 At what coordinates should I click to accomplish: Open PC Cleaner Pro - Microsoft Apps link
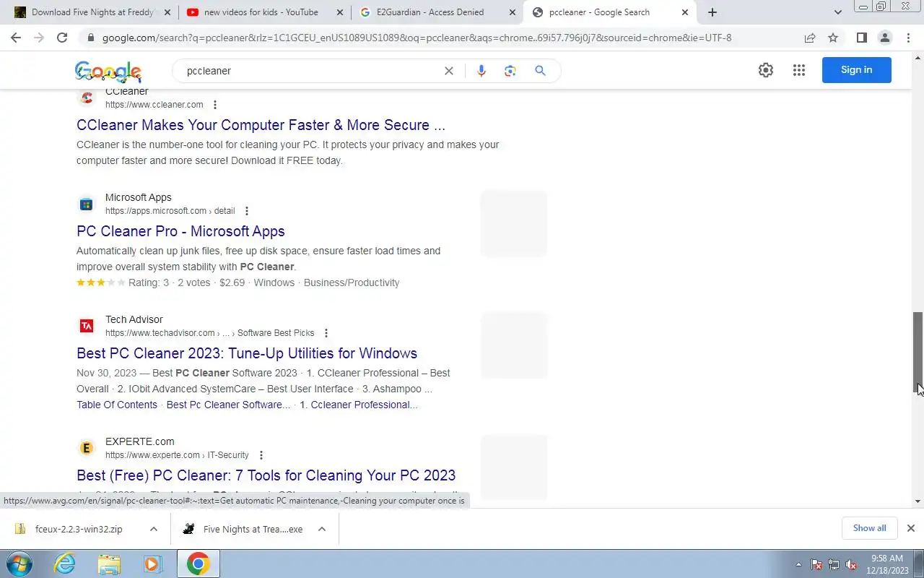tap(180, 231)
